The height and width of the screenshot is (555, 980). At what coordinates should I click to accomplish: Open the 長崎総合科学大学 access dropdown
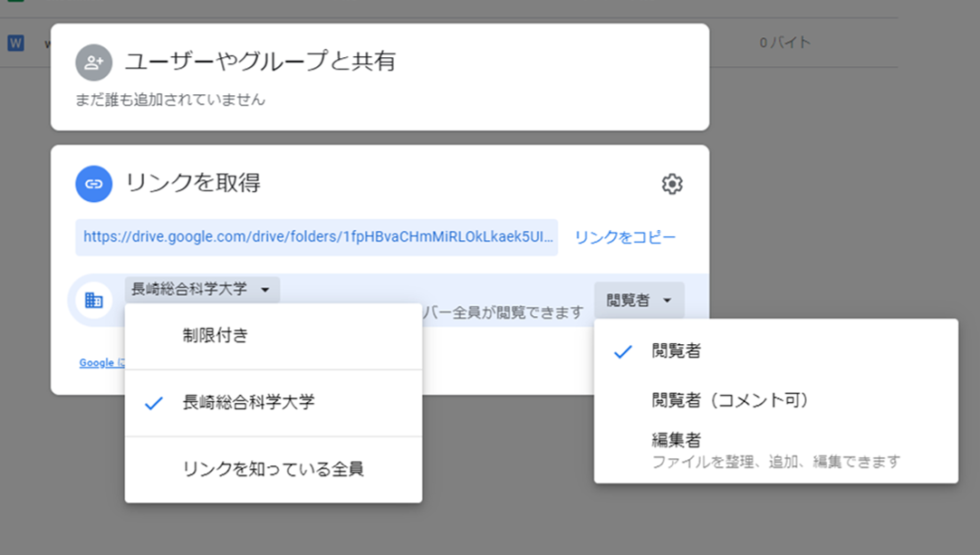(202, 290)
